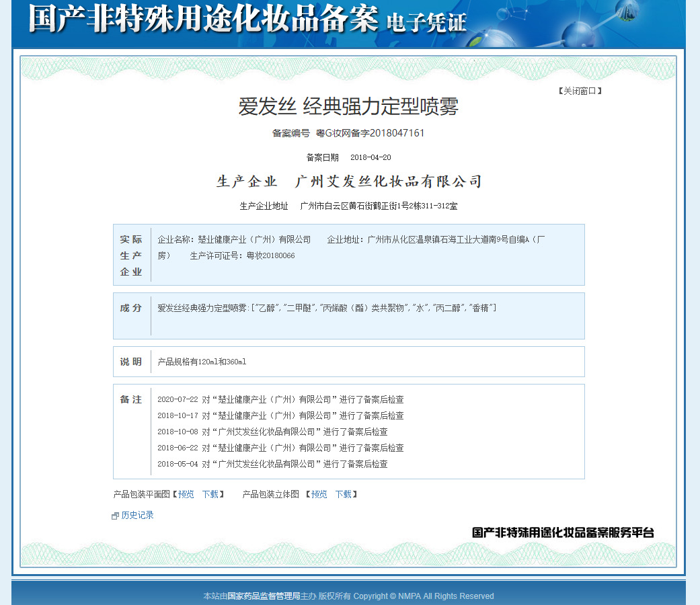The image size is (700, 605).
Task: Select the product title 爱发丝 经典强力定型喷雾
Action: point(348,107)
